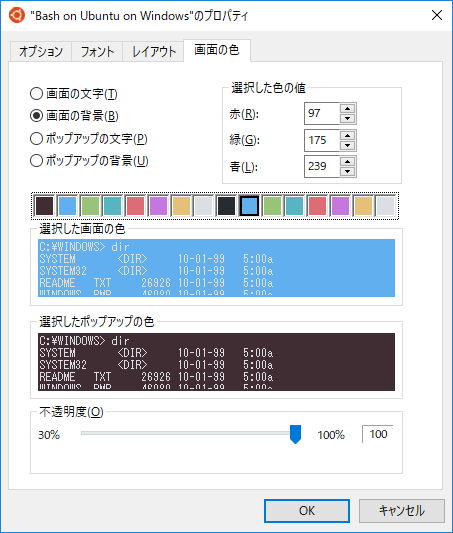Click the 不透明度 value field showing 100
453x533 pixels.
pyautogui.click(x=378, y=434)
